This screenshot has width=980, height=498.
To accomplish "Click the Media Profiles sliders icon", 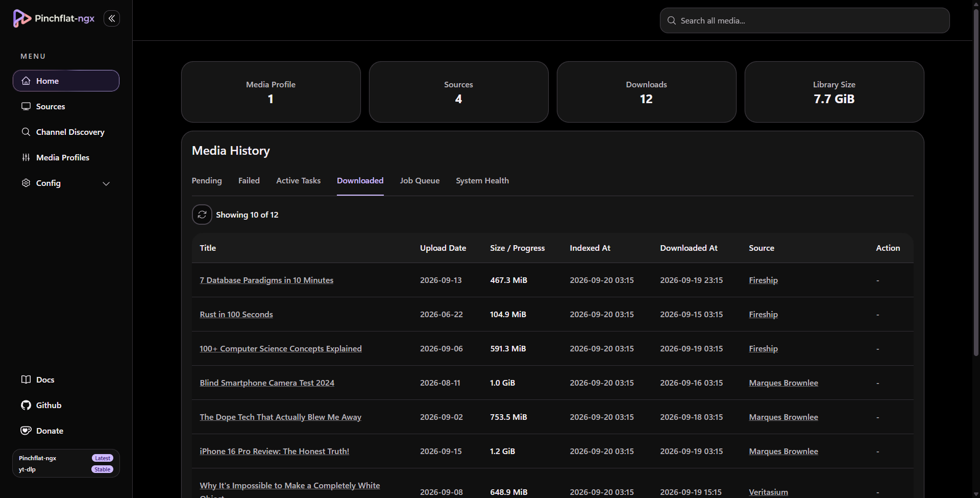I will coord(26,157).
